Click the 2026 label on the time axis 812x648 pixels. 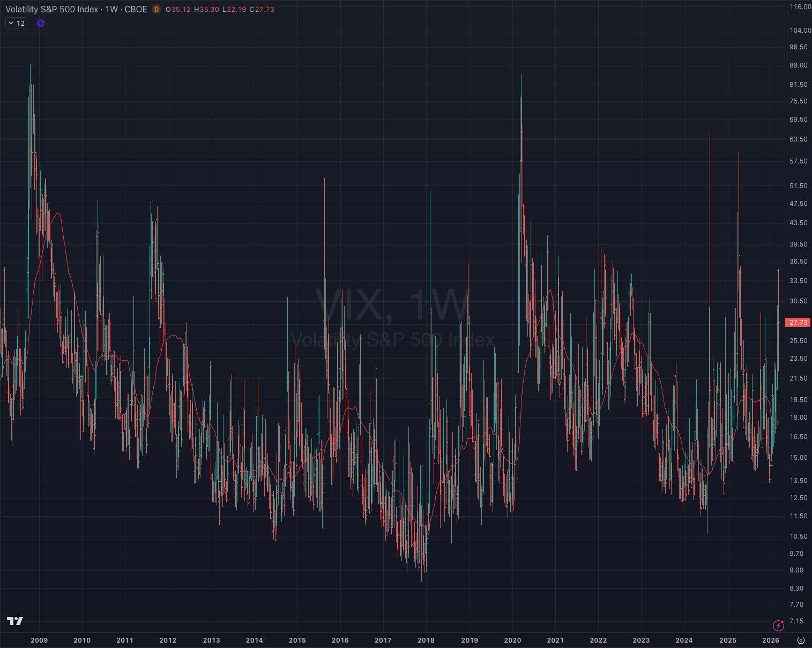[770, 640]
